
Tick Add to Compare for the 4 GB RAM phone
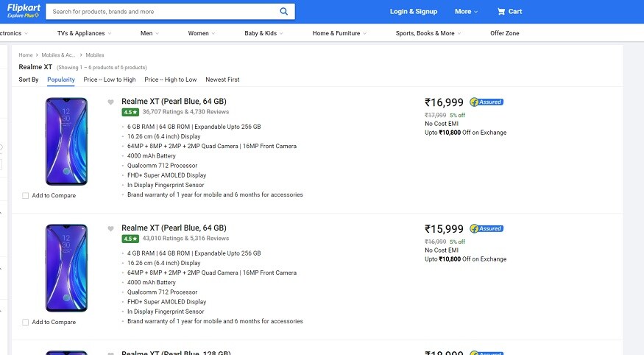26,322
